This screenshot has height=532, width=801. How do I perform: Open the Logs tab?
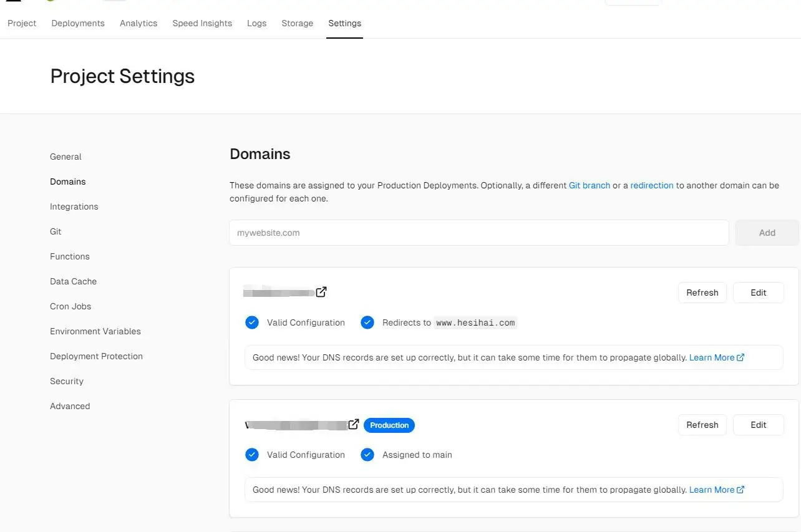pyautogui.click(x=256, y=23)
